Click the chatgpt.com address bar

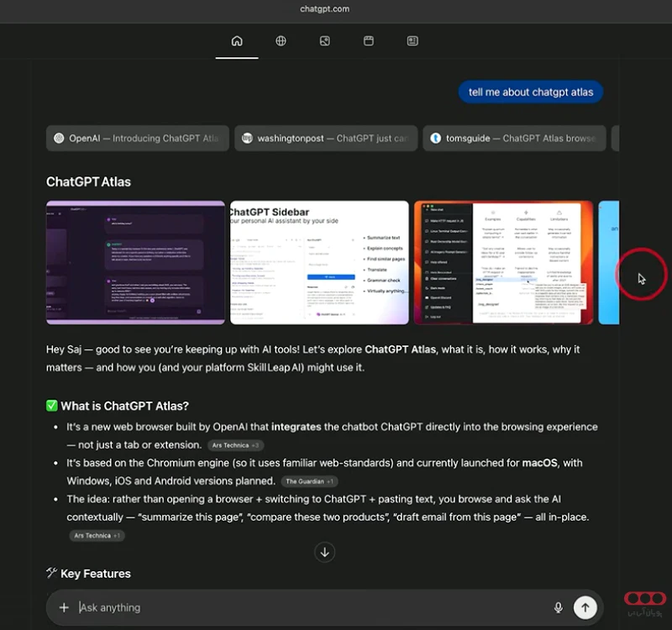coord(324,9)
